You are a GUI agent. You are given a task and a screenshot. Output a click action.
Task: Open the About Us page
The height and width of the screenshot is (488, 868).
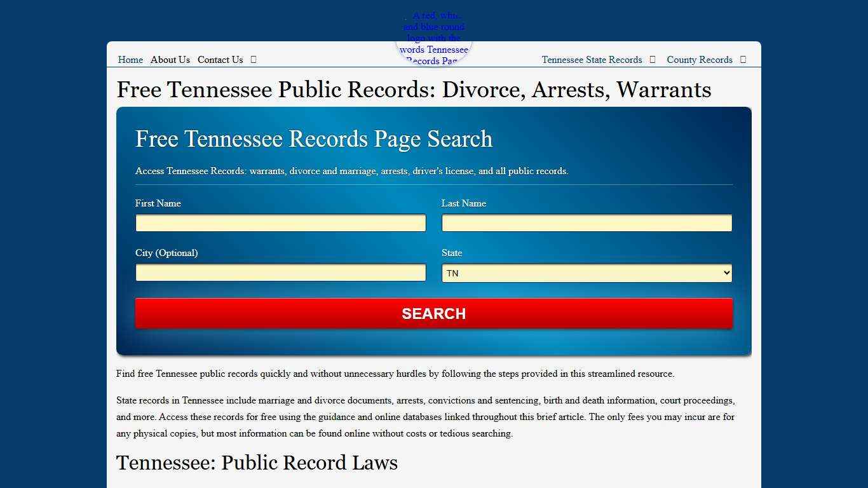point(170,60)
